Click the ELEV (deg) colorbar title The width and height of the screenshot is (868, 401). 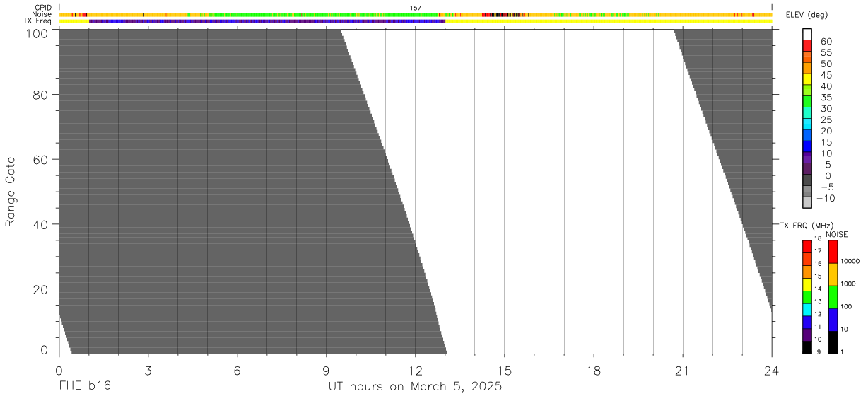[808, 15]
